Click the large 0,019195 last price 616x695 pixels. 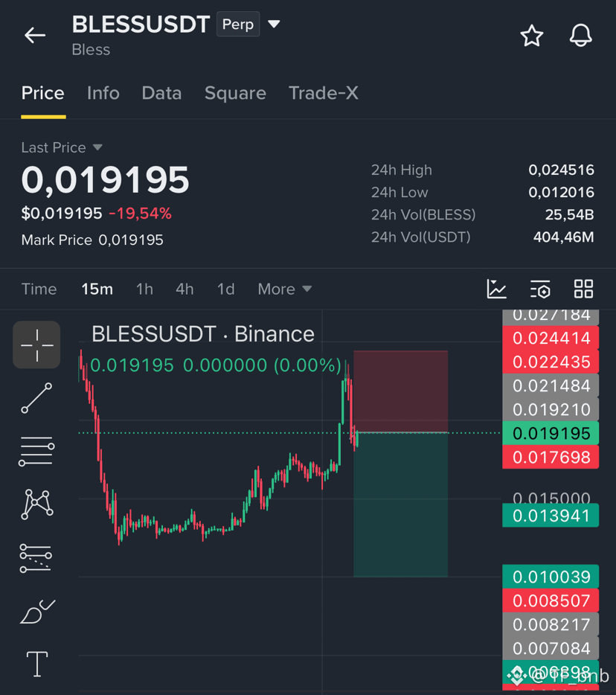[x=106, y=179]
